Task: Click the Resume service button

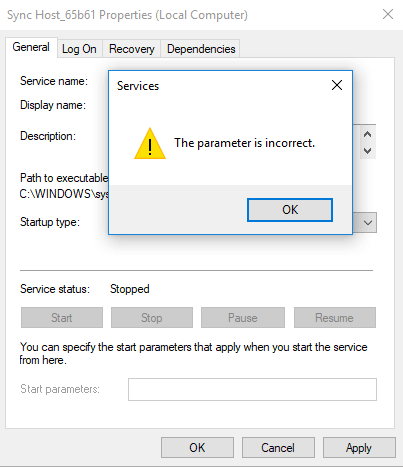Action: coord(335,318)
